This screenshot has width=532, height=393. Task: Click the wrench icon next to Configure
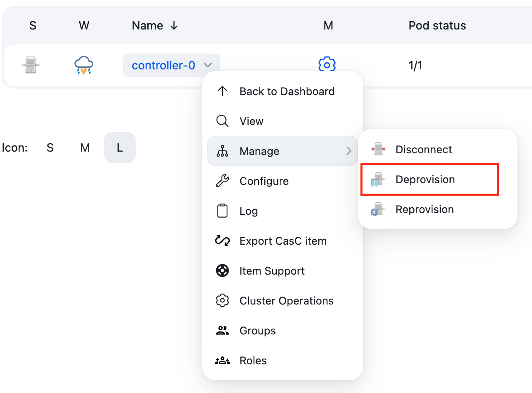point(222,181)
